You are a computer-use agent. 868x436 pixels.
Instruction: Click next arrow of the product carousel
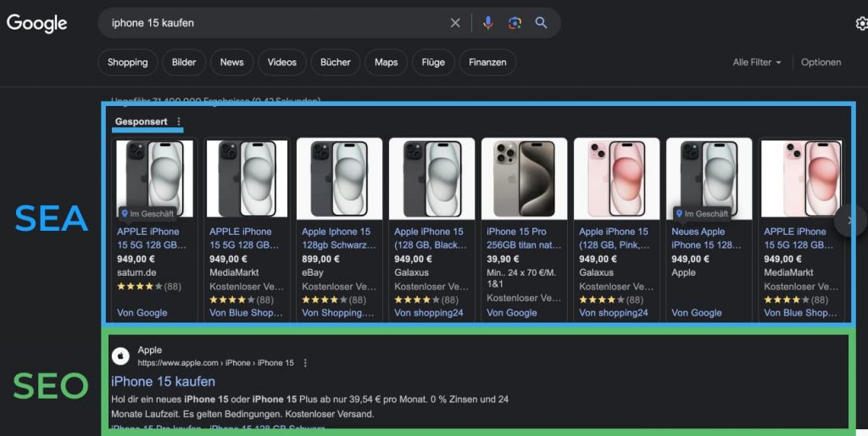pos(851,221)
